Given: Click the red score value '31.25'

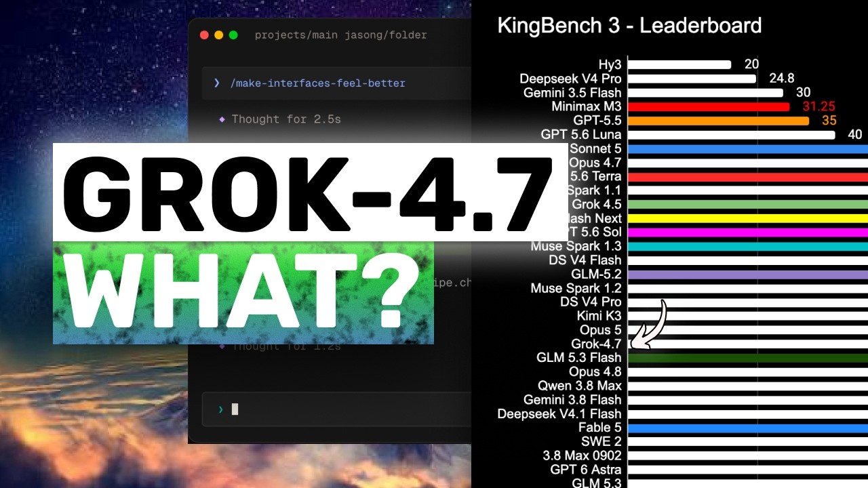Looking at the screenshot, I should tap(818, 107).
